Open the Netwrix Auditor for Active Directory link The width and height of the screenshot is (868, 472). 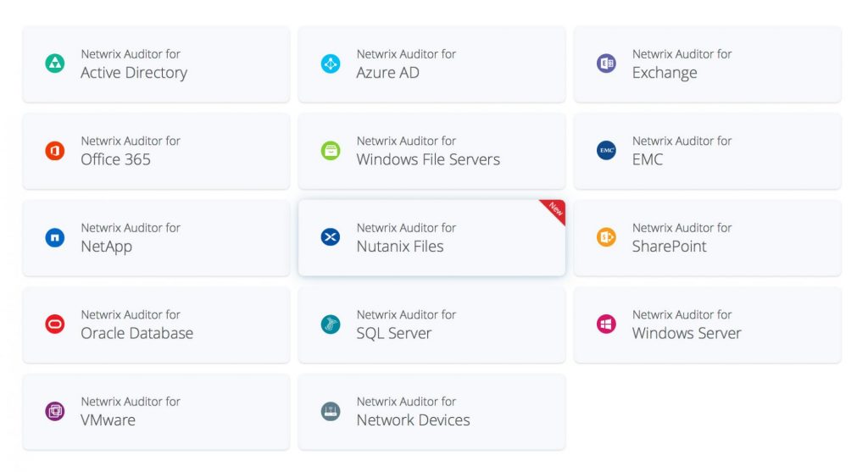[x=134, y=64]
